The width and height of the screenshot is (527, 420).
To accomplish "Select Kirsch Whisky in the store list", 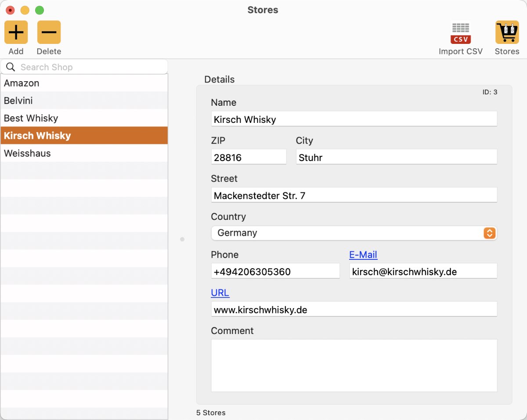I will point(84,136).
